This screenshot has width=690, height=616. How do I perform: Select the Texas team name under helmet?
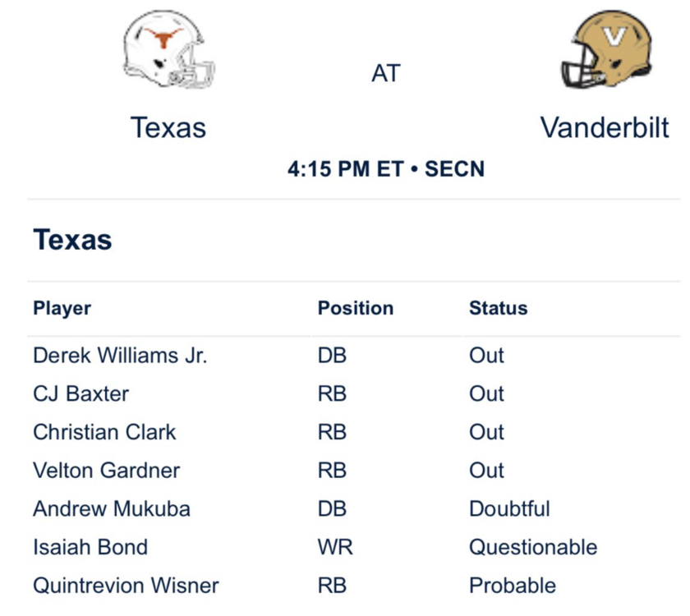(168, 127)
